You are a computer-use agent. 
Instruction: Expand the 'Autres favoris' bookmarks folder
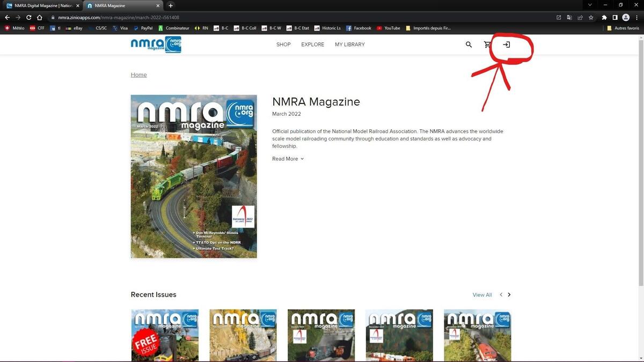click(x=623, y=28)
